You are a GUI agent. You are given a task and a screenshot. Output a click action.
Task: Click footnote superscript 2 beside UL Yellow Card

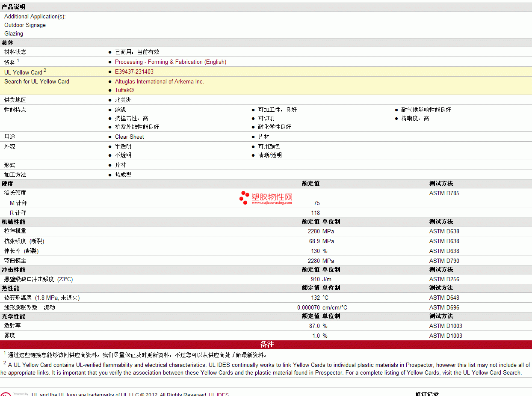click(45, 70)
